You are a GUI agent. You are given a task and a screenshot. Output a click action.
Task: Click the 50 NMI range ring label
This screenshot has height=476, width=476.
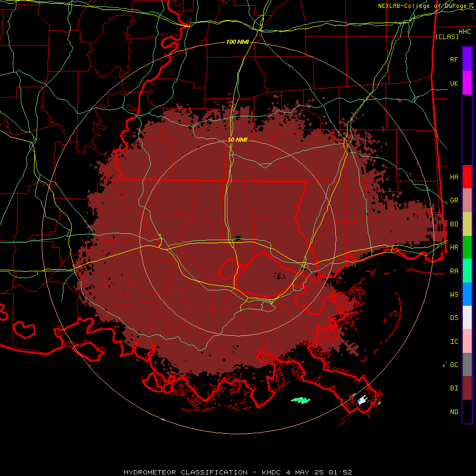click(237, 140)
